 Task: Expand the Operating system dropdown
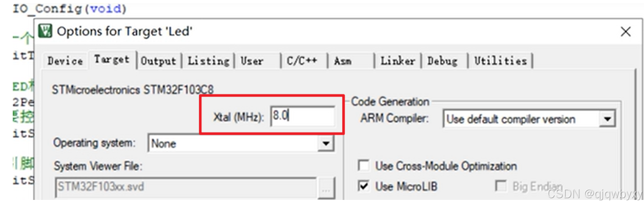click(326, 143)
